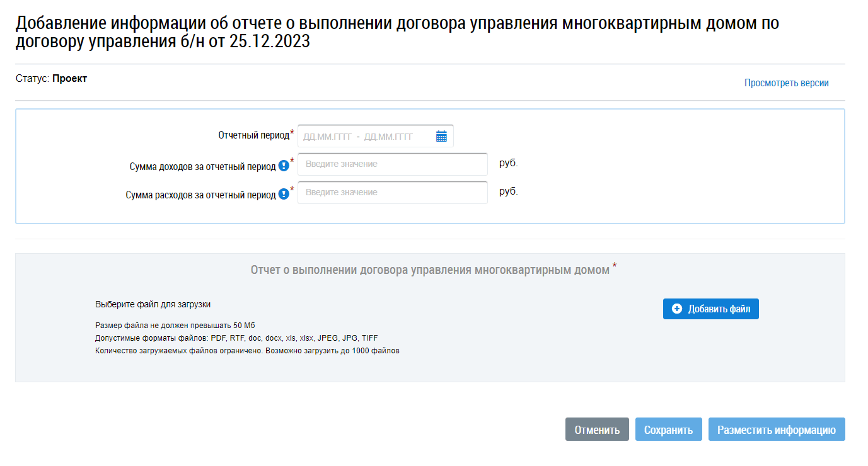Click the Отчетный период field label

(x=253, y=135)
